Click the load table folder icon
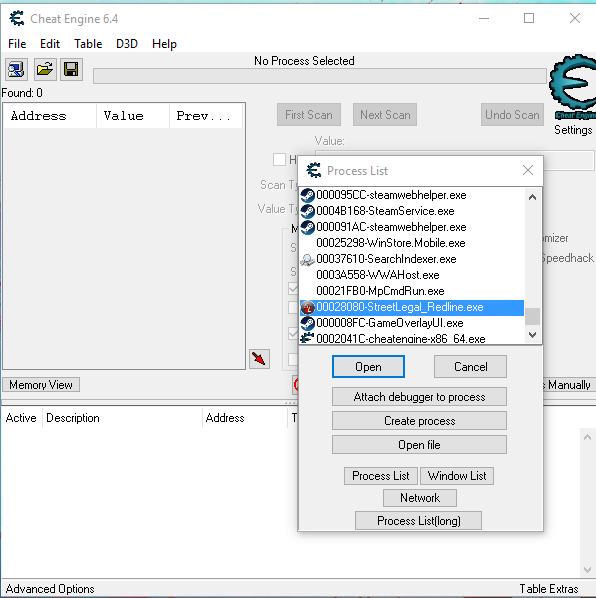The image size is (596, 598). pos(45,69)
